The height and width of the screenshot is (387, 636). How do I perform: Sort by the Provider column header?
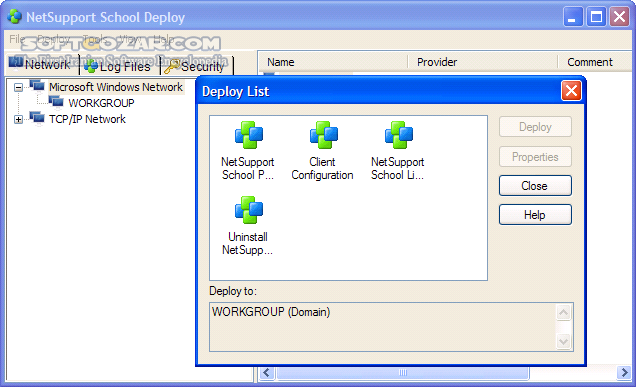click(x=483, y=62)
